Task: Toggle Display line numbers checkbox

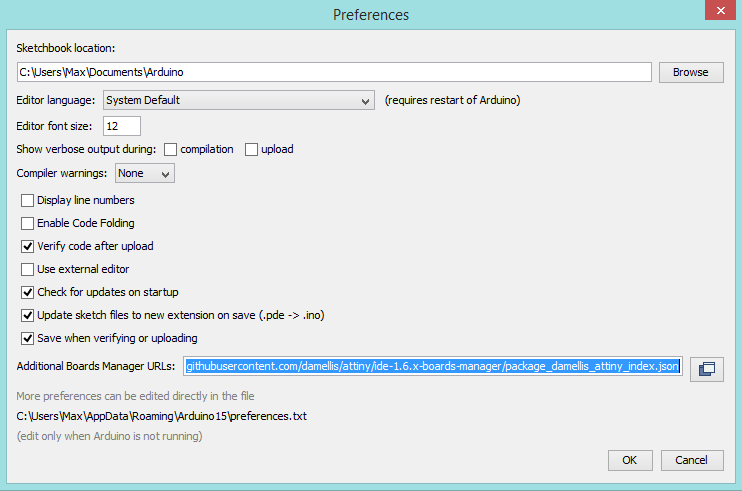Action: (28, 200)
